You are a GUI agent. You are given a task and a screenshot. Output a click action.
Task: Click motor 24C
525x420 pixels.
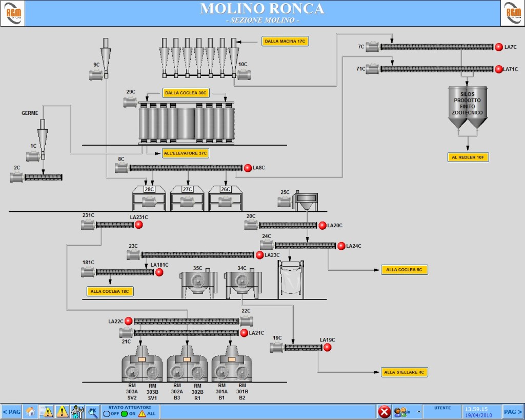click(x=267, y=245)
